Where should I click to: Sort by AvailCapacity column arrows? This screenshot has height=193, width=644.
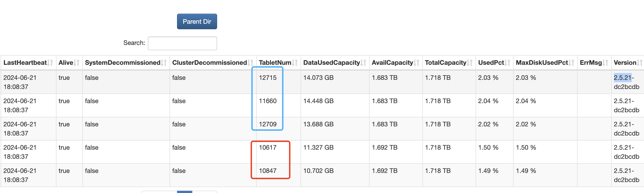(417, 63)
